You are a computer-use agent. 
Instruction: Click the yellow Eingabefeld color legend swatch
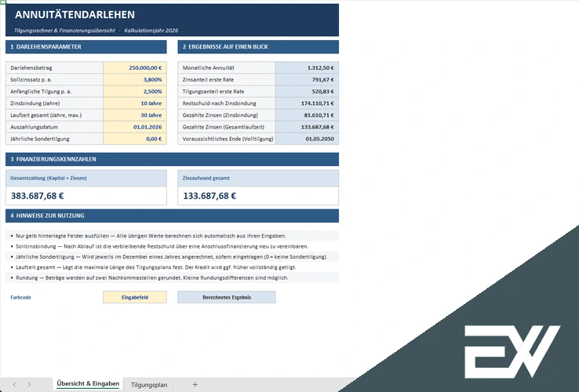(x=135, y=297)
